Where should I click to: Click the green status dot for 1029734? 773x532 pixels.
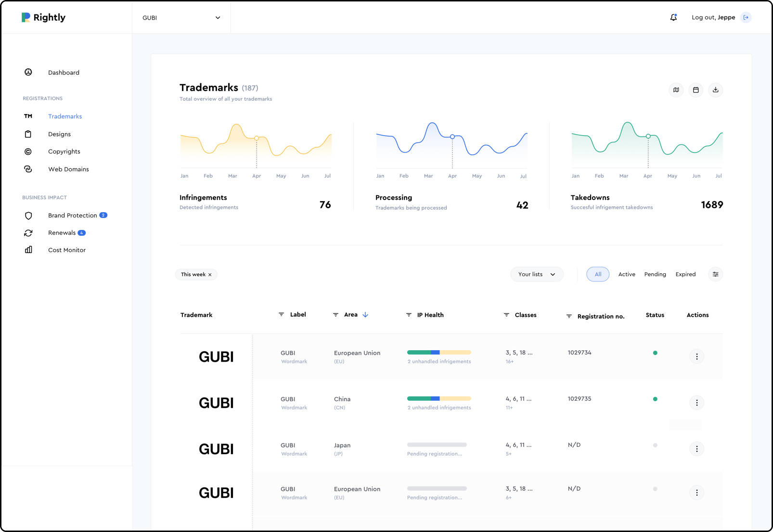coord(655,353)
